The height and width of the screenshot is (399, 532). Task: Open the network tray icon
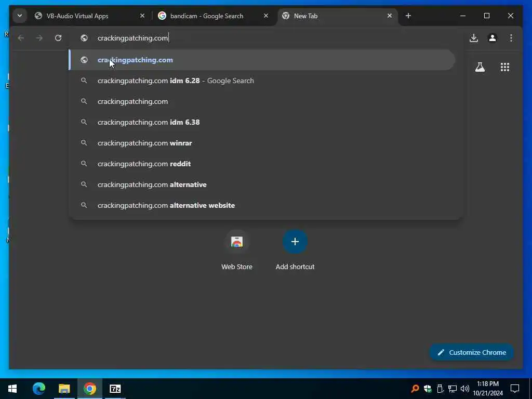coord(453,389)
